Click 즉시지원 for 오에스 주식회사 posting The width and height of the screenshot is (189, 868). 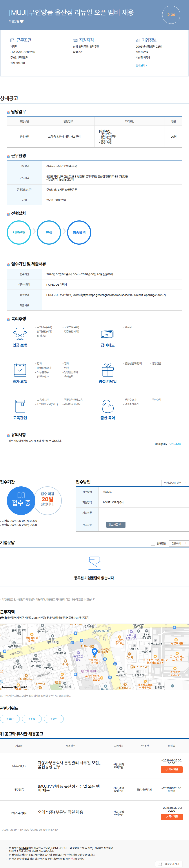tap(171, 816)
